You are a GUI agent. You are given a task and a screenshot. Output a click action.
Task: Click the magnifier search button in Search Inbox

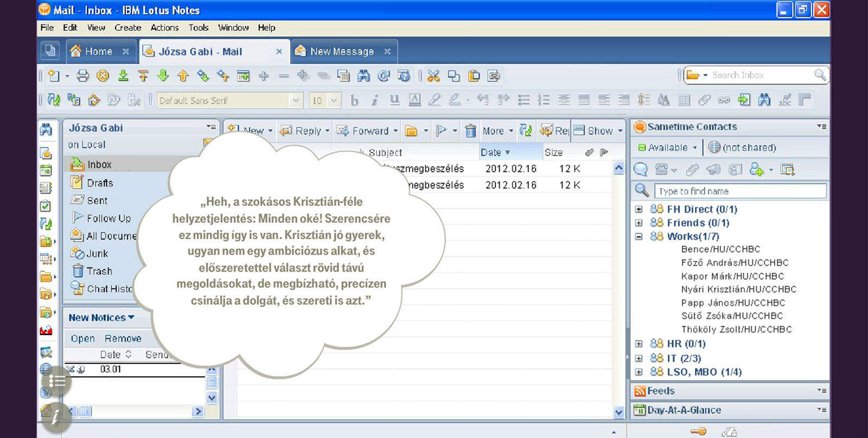point(820,75)
